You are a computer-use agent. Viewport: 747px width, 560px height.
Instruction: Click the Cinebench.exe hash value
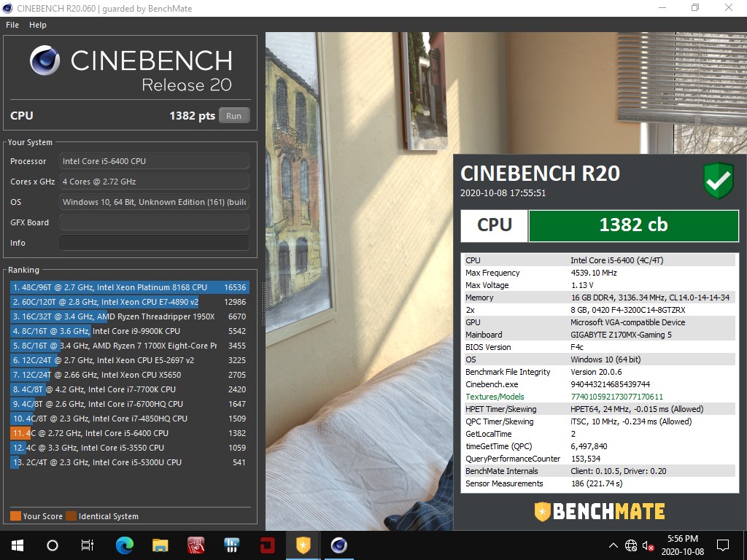[610, 384]
